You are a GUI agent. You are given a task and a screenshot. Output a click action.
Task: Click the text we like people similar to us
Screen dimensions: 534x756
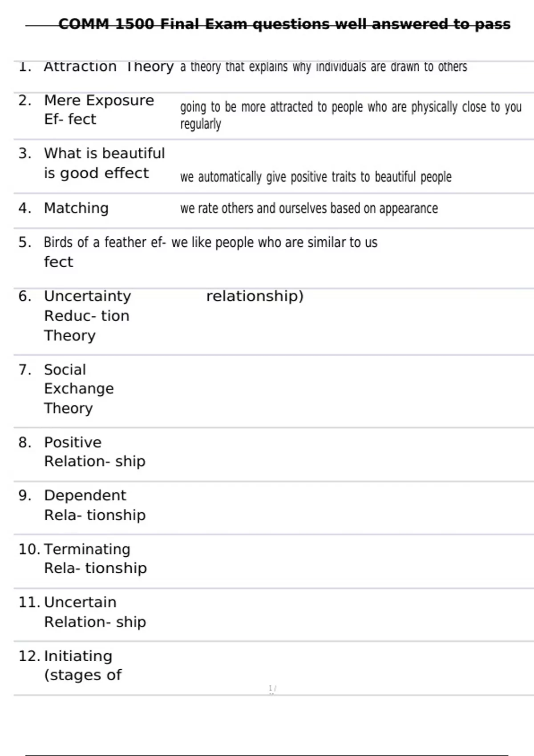274,242
